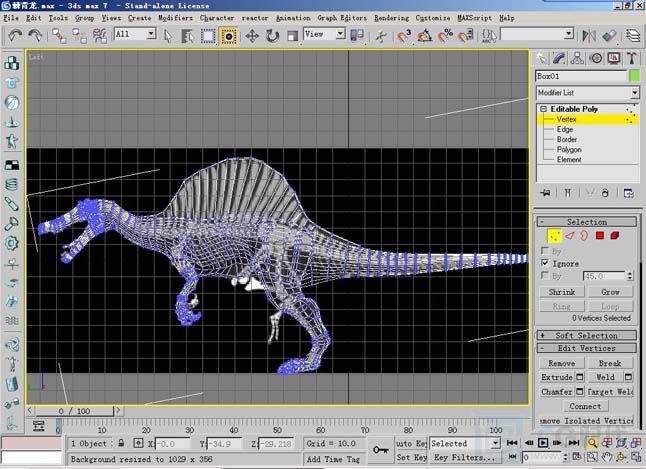Screen dimensions: 646x469
Task: Click the Box01 object name field
Action: pyautogui.click(x=581, y=76)
